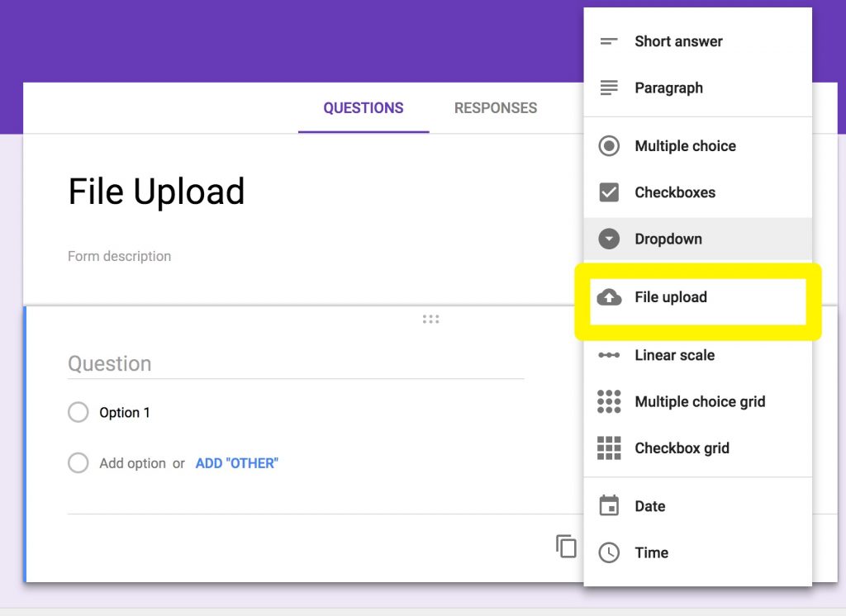Select Time question type
The width and height of the screenshot is (846, 616).
coord(697,552)
